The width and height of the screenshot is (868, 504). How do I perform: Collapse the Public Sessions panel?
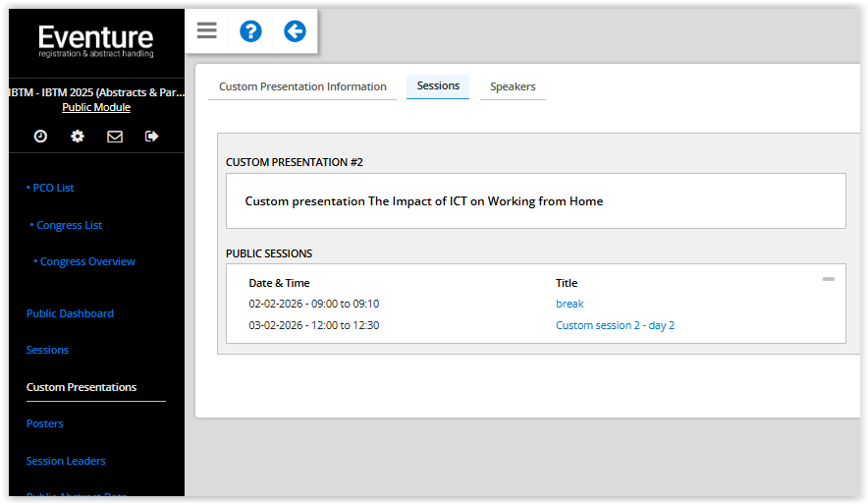828,280
